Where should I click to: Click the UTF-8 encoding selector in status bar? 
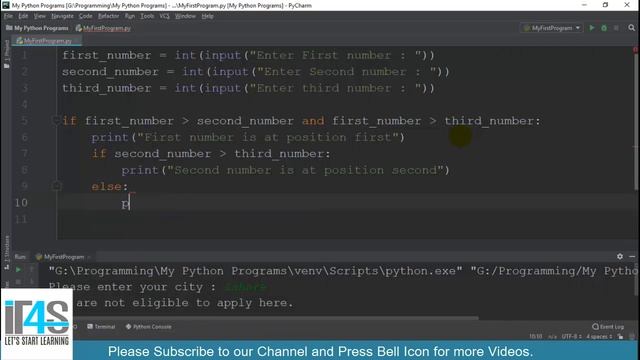click(x=571, y=336)
